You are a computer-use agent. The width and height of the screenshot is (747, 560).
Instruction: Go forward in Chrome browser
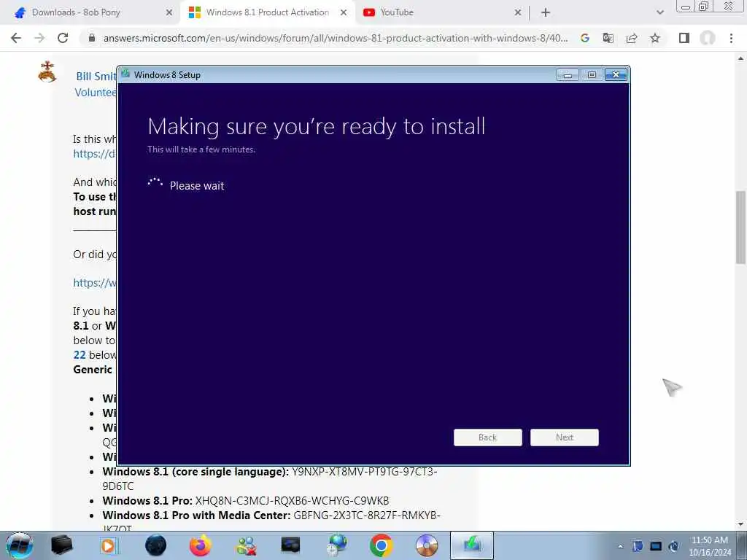point(39,38)
